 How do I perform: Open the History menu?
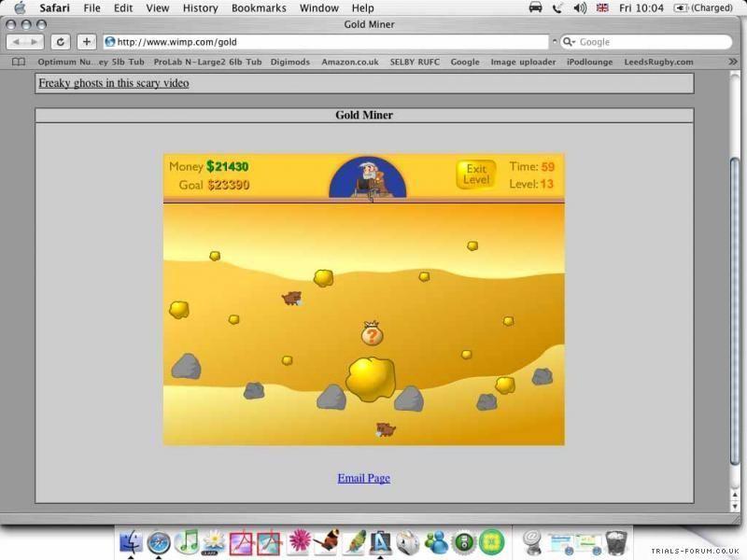(200, 7)
